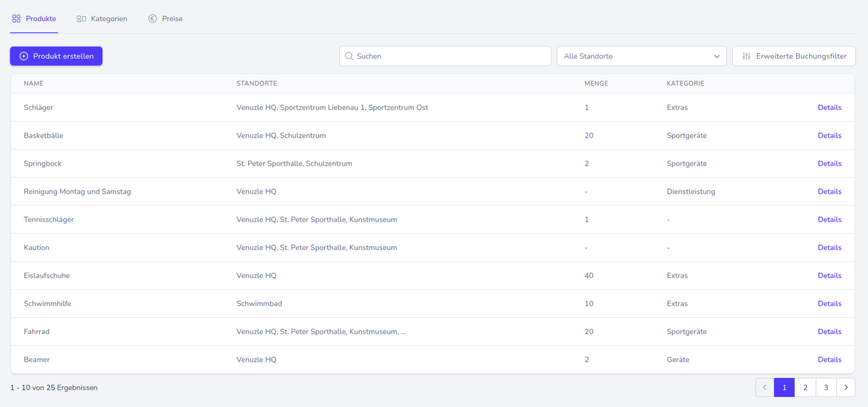This screenshot has height=407, width=868.
Task: Click the previous page left arrow
Action: [x=764, y=388]
